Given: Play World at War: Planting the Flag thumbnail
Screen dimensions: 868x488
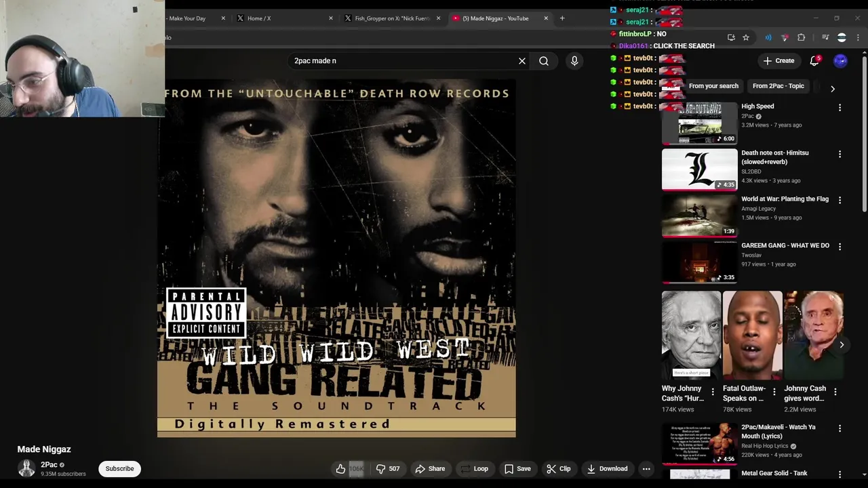Looking at the screenshot, I should [x=699, y=216].
